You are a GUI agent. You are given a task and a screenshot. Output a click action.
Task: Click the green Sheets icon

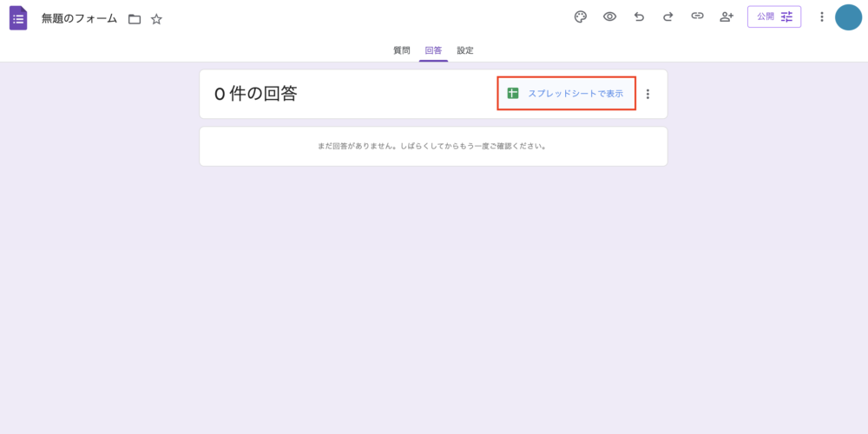tap(513, 94)
